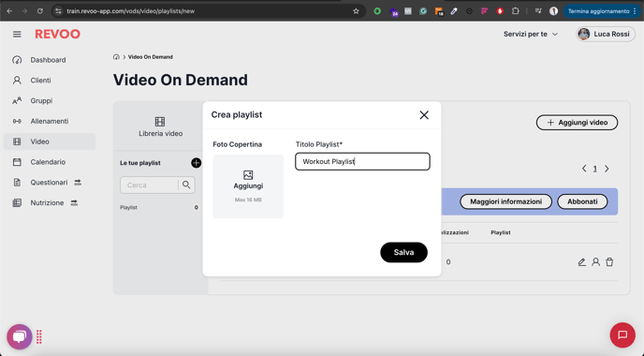
Task: Save the playlist with Salva
Action: pos(403,252)
